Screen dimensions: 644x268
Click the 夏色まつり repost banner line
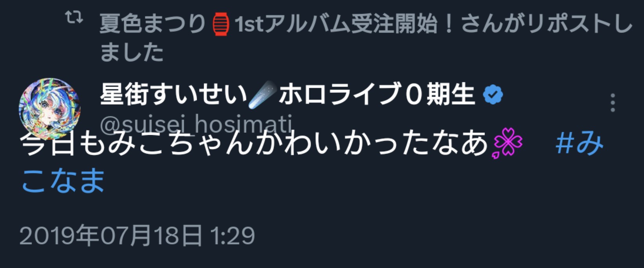366,38
